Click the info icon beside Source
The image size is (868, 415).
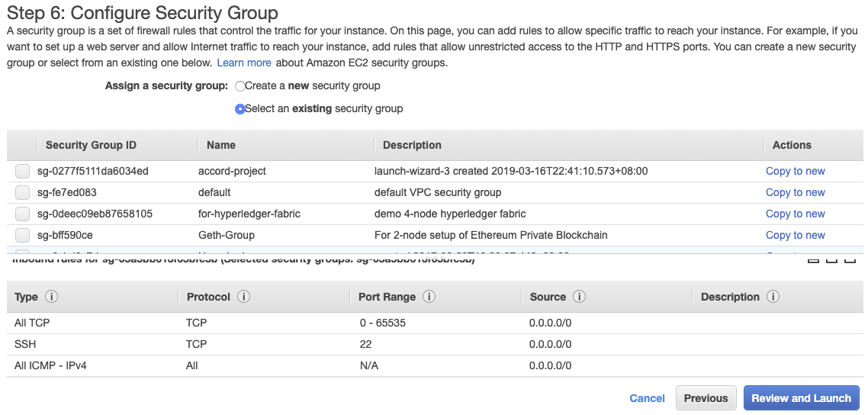[x=580, y=297]
